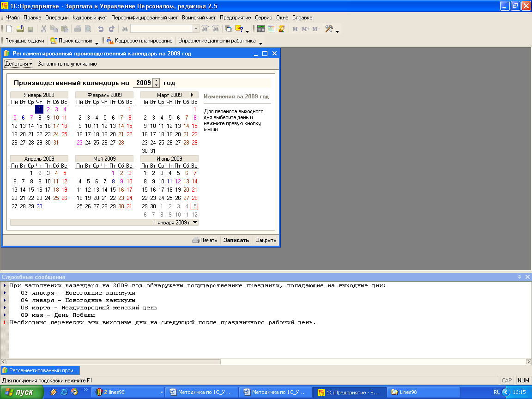The height and width of the screenshot is (399, 532).
Task: Open the Кадровый учет menu
Action: [x=90, y=18]
